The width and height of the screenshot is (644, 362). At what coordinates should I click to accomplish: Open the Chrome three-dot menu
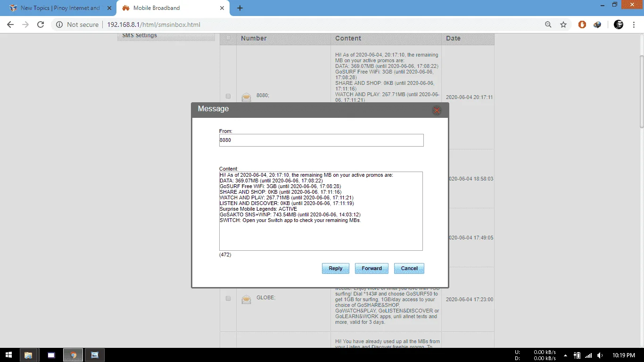pos(634,25)
